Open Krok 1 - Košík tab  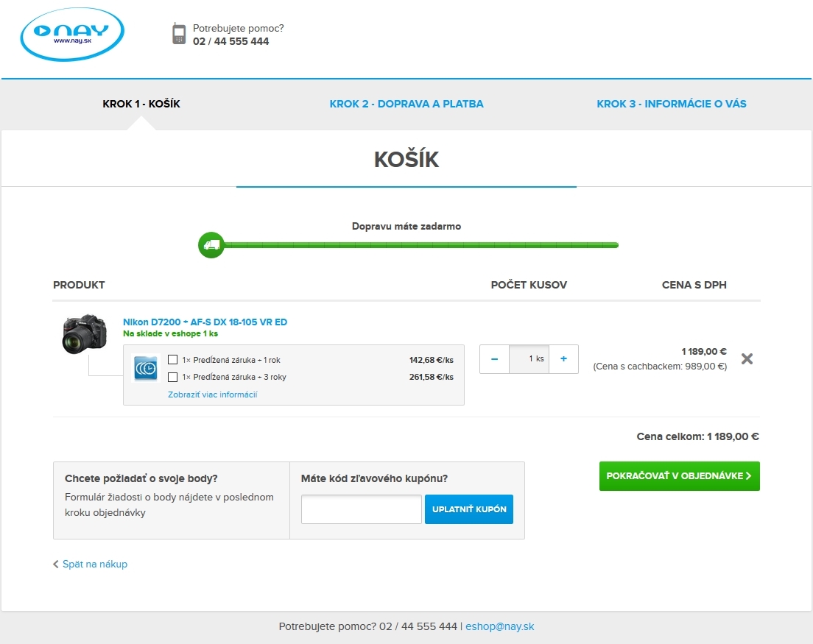tap(141, 104)
